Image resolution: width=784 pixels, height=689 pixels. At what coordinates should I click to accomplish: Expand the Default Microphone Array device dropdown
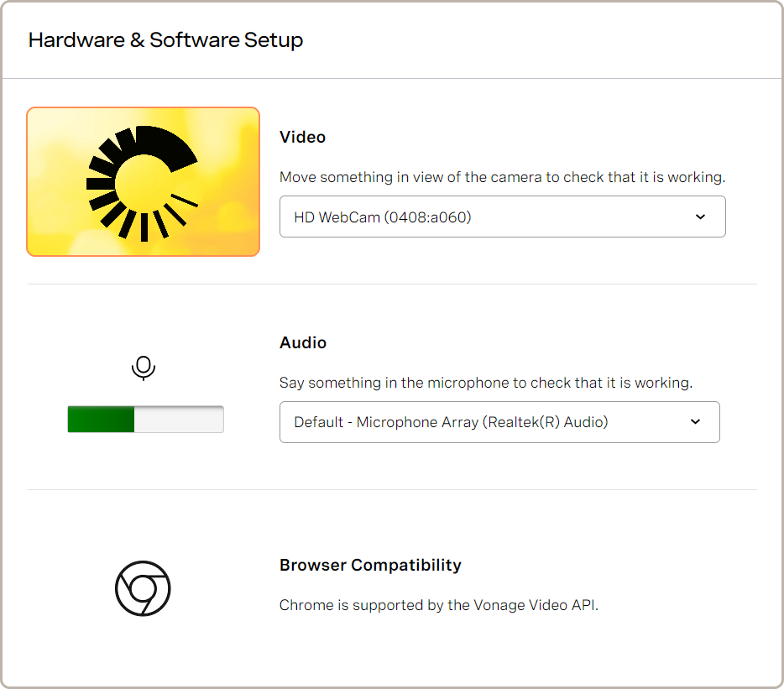tap(499, 422)
